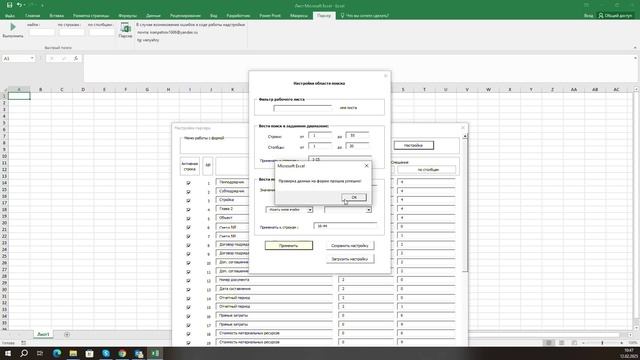Image resolution: width=640 pixels, height=360 pixels.
Task: Switch to the Разработчик ribbon tab
Action: coord(238,16)
